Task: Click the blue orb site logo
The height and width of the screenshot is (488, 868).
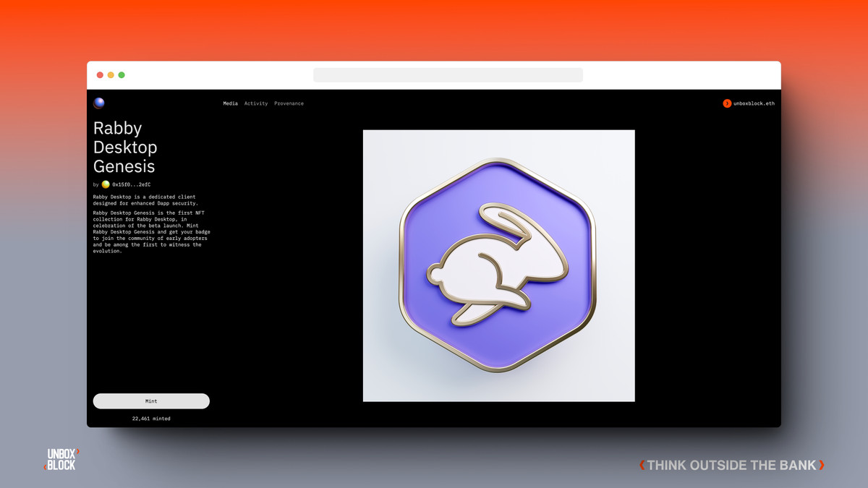Action: [x=99, y=103]
